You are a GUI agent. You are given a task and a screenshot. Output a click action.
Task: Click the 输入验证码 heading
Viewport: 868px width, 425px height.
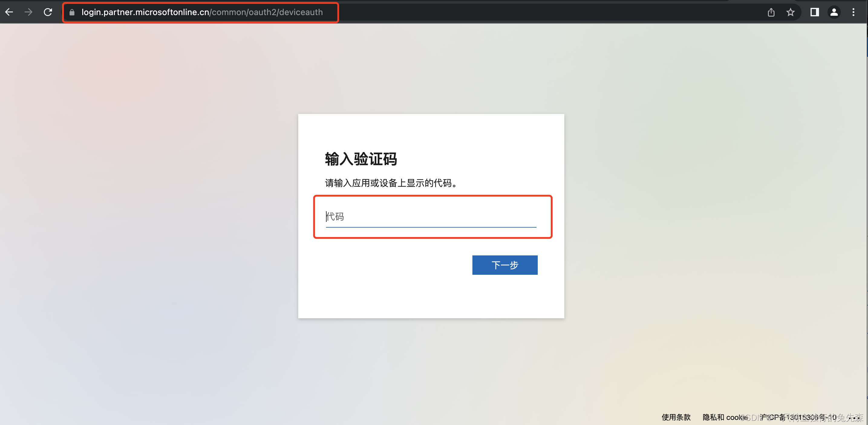pyautogui.click(x=361, y=159)
